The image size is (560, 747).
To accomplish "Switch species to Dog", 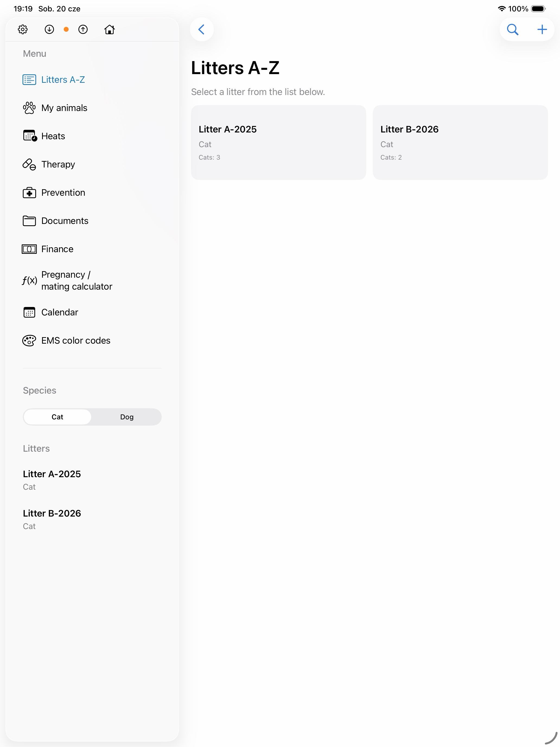I will click(127, 417).
